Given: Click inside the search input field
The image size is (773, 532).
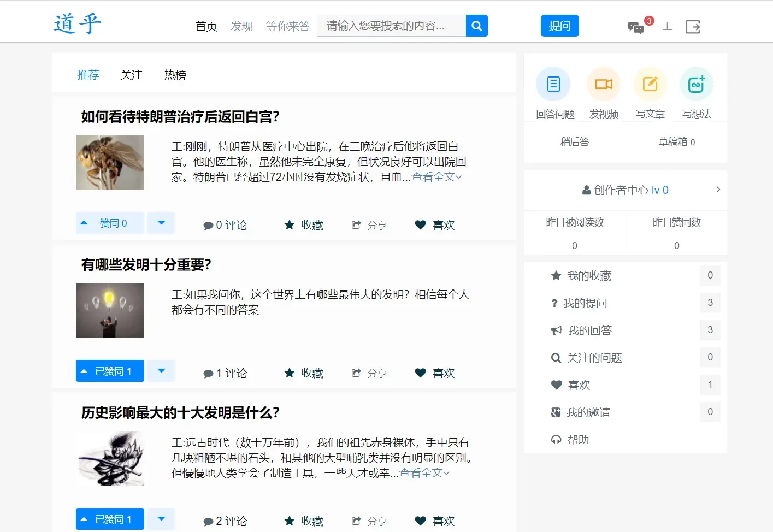Looking at the screenshot, I should [x=391, y=25].
